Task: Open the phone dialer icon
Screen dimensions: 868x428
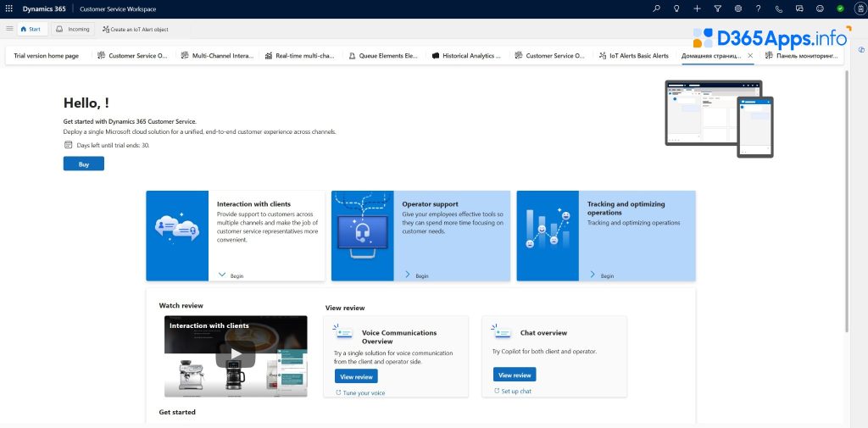Action: 779,8
